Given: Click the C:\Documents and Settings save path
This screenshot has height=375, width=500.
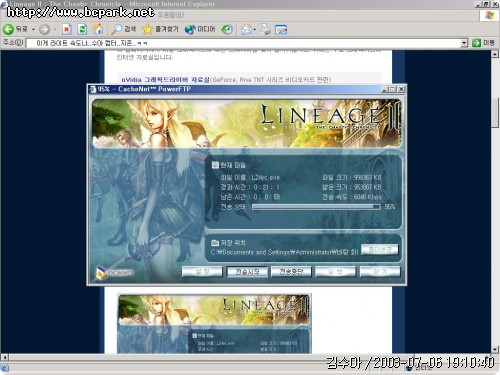Looking at the screenshot, I should [284, 252].
